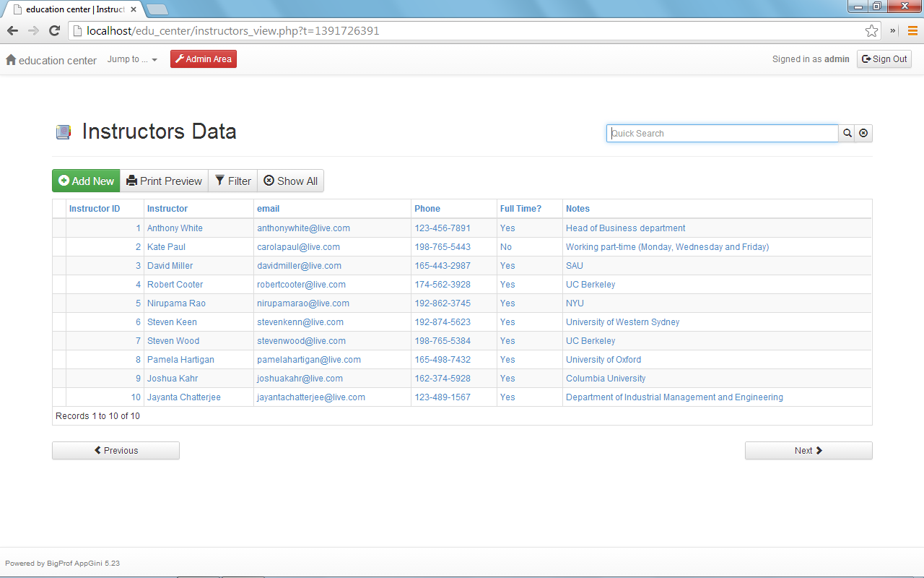Sign Out of the application
Image resolution: width=924 pixels, height=578 pixels.
pyautogui.click(x=884, y=59)
